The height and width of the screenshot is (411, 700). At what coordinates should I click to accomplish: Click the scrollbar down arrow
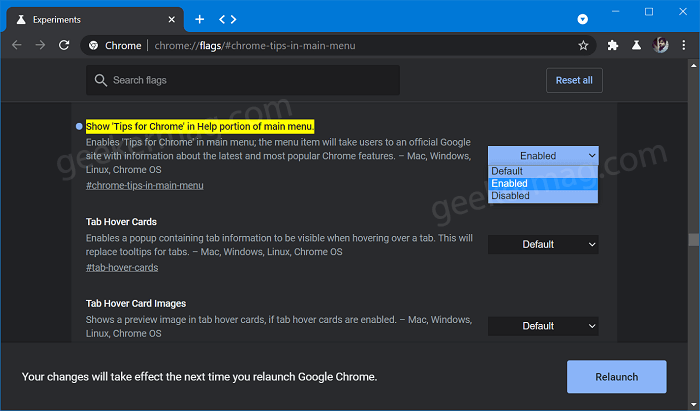click(x=693, y=405)
